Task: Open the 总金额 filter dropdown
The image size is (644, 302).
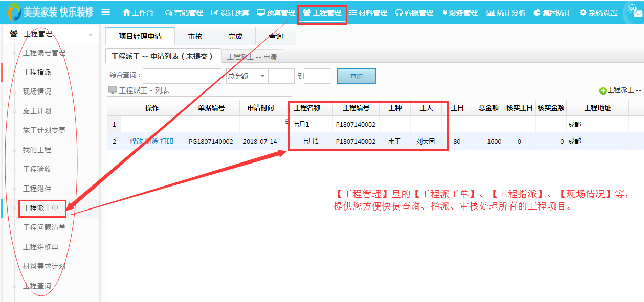Action: [247, 76]
